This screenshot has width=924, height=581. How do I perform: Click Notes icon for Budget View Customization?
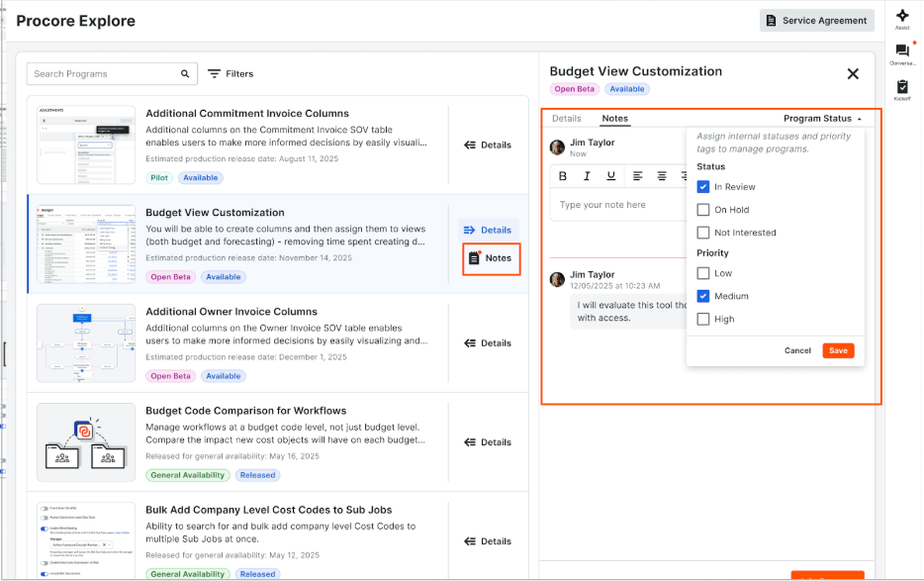click(x=475, y=257)
